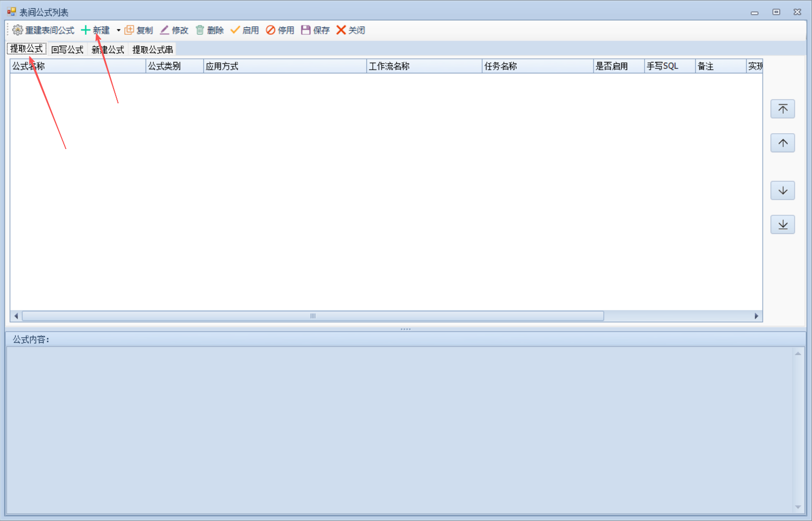Open the 新建公式 tab

108,49
